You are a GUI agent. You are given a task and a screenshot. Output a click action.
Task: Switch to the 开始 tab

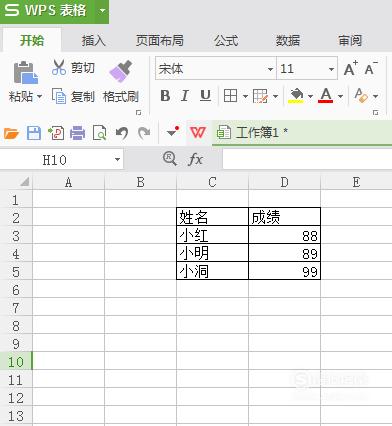click(32, 41)
